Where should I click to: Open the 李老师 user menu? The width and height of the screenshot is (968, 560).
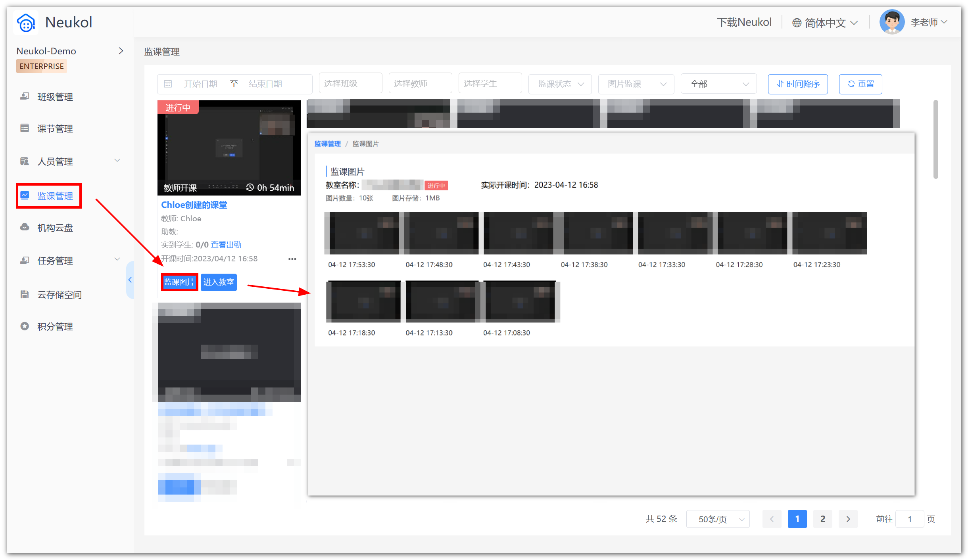[929, 22]
